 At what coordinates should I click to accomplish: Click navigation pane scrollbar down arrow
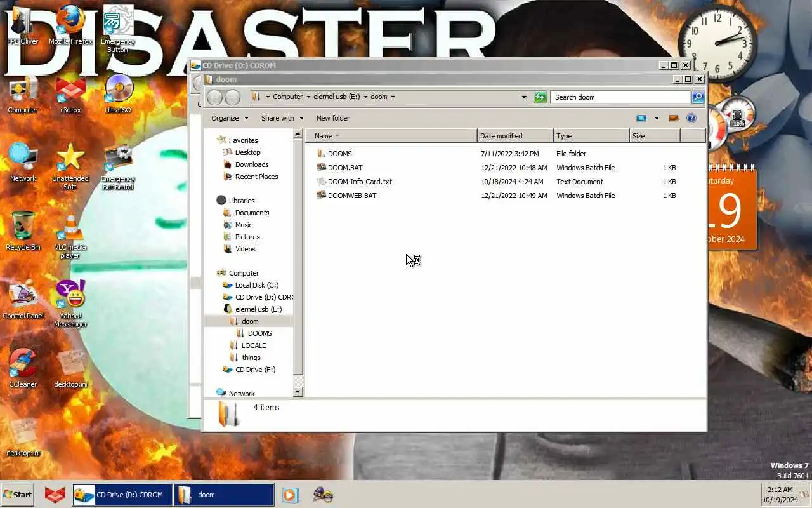(x=298, y=392)
